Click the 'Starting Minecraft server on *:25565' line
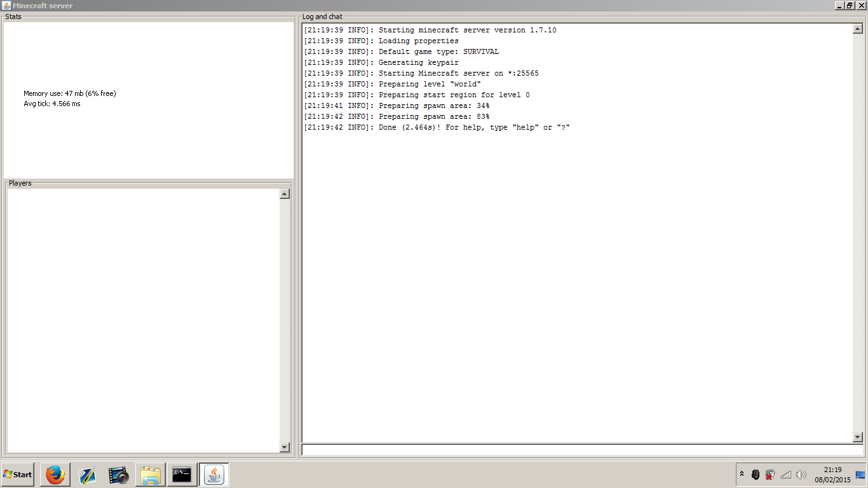The height and width of the screenshot is (488, 868). 421,73
